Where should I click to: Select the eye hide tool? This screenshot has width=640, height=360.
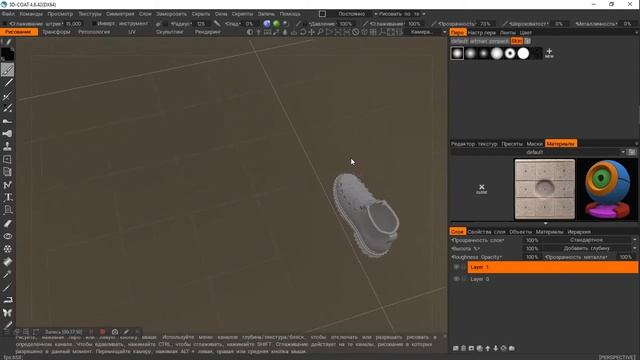7,236
